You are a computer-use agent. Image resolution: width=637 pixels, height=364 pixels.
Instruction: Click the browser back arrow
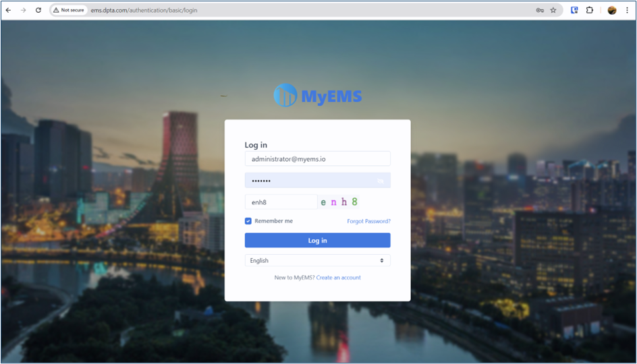point(8,10)
